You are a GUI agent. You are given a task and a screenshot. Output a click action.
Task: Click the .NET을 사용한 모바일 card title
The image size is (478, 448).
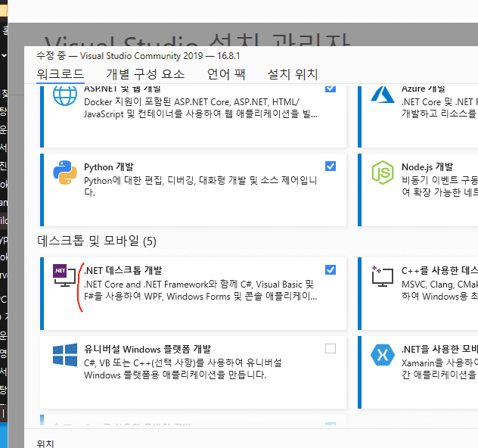[439, 349]
